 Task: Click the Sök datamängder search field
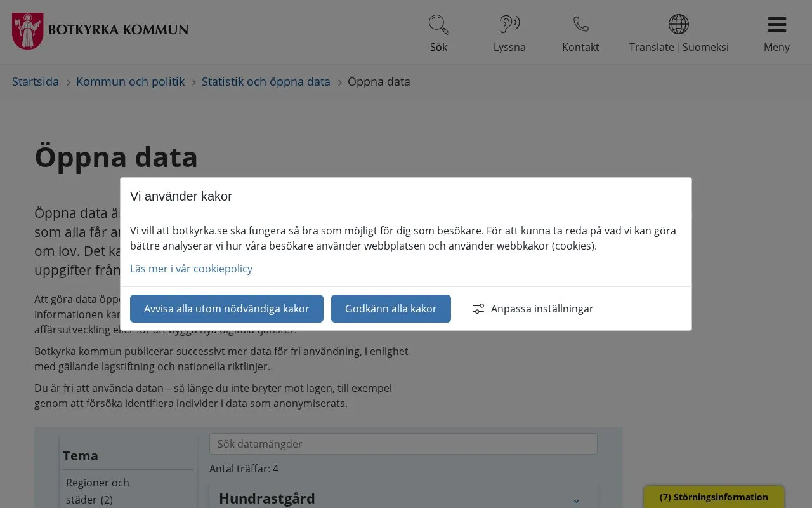[403, 444]
